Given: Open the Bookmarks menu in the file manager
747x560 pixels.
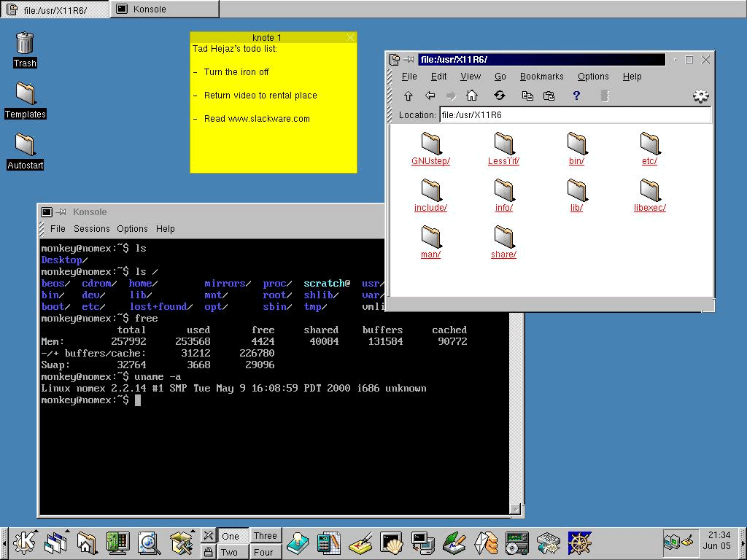Looking at the screenshot, I should (x=541, y=77).
